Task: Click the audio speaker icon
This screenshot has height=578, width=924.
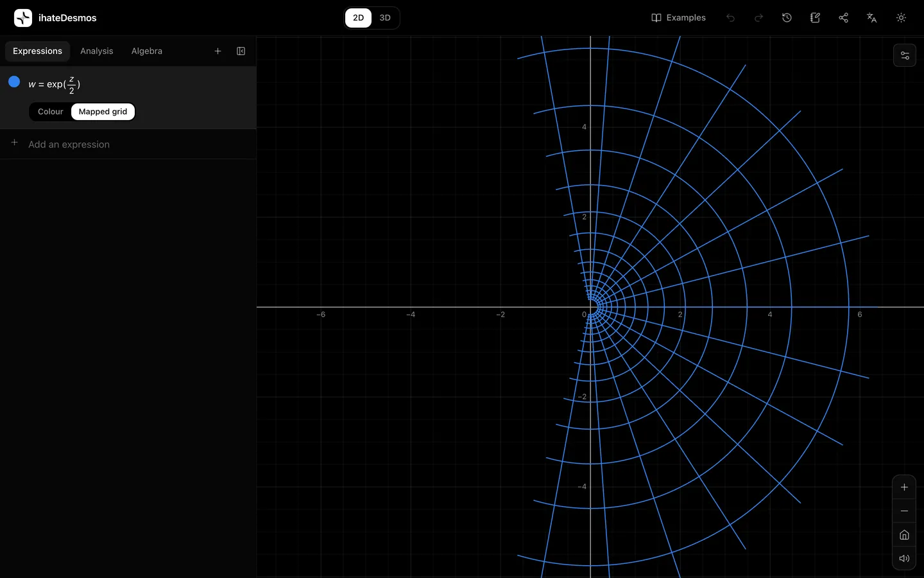Action: click(904, 559)
